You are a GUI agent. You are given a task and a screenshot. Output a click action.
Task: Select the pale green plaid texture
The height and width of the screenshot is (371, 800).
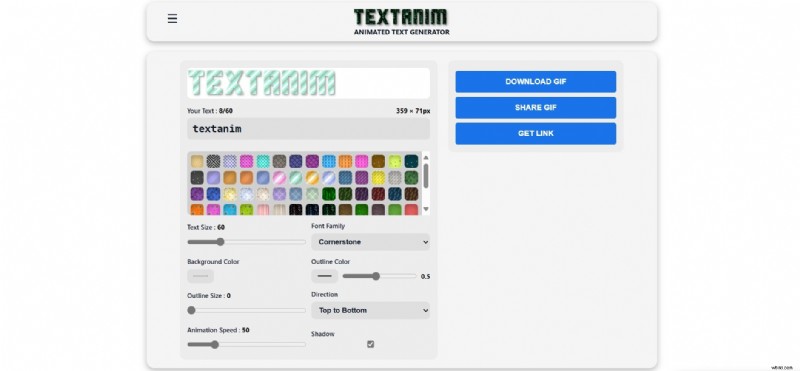point(312,194)
